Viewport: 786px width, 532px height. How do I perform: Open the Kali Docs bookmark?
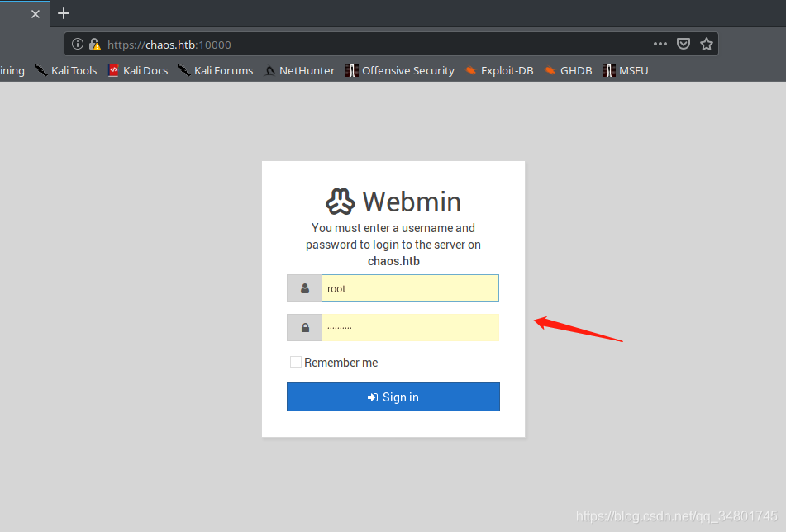[138, 71]
